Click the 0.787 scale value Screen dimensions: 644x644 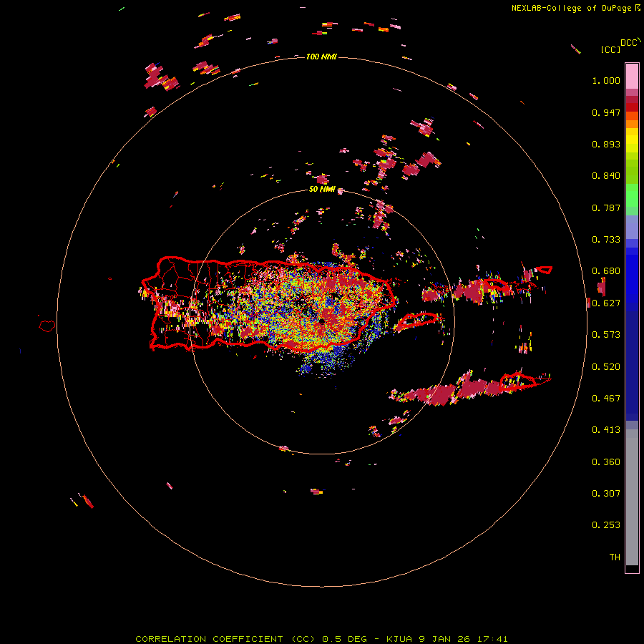pyautogui.click(x=606, y=208)
